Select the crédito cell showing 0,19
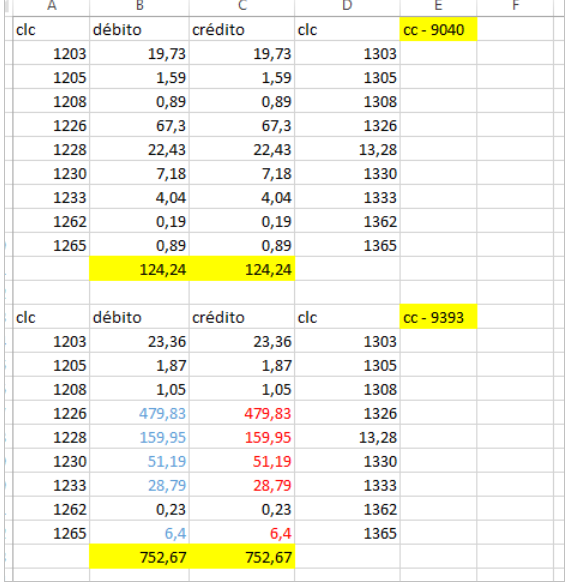The image size is (569, 583). tap(242, 221)
